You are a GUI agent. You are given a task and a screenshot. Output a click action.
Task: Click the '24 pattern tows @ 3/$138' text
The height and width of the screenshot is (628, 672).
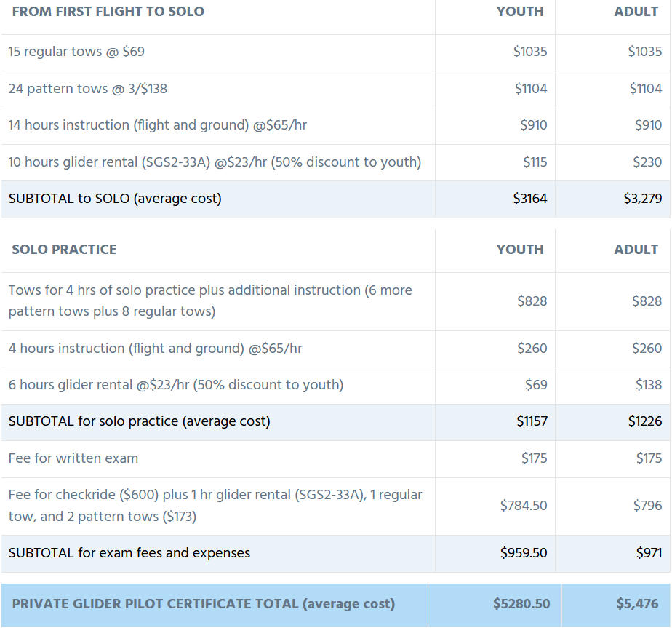point(88,88)
